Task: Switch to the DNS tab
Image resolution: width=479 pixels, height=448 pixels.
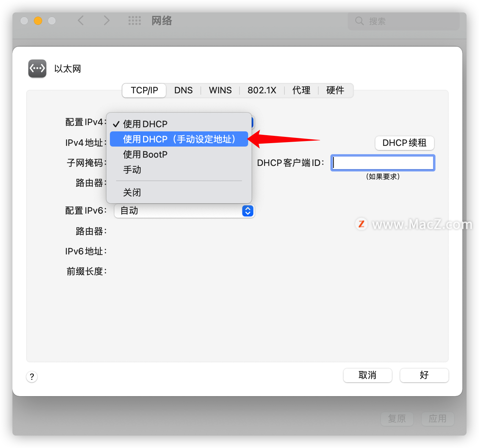Action: pos(183,90)
